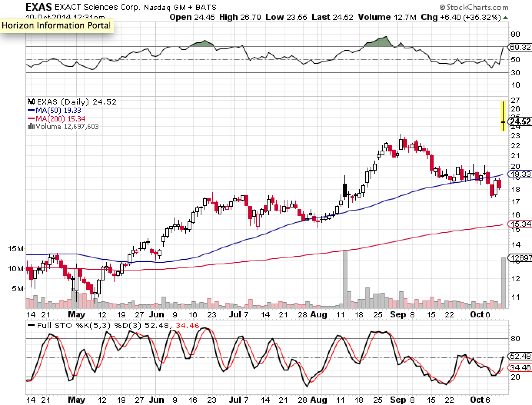
Task: Click the candlestick icon beside EXAS (Daily)
Action: click(x=31, y=102)
